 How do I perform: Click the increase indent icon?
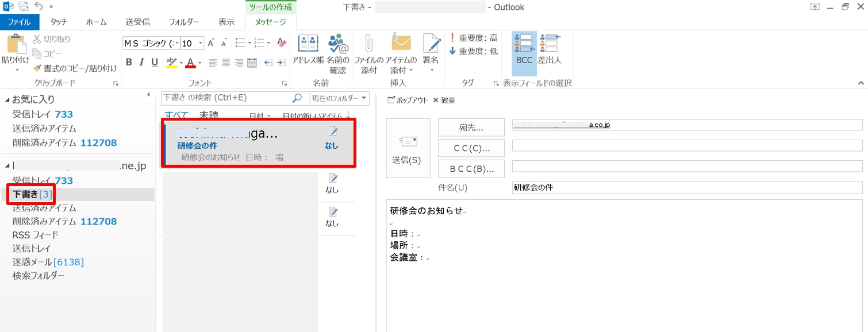[282, 63]
